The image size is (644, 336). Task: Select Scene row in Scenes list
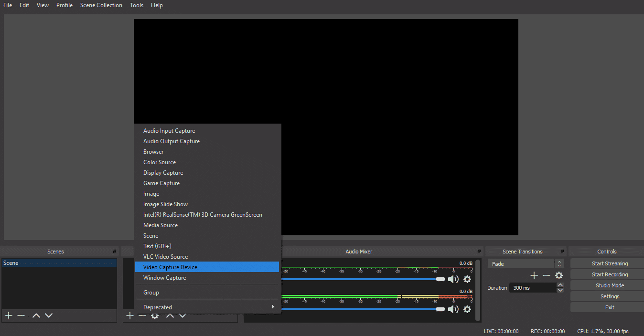[x=59, y=263]
